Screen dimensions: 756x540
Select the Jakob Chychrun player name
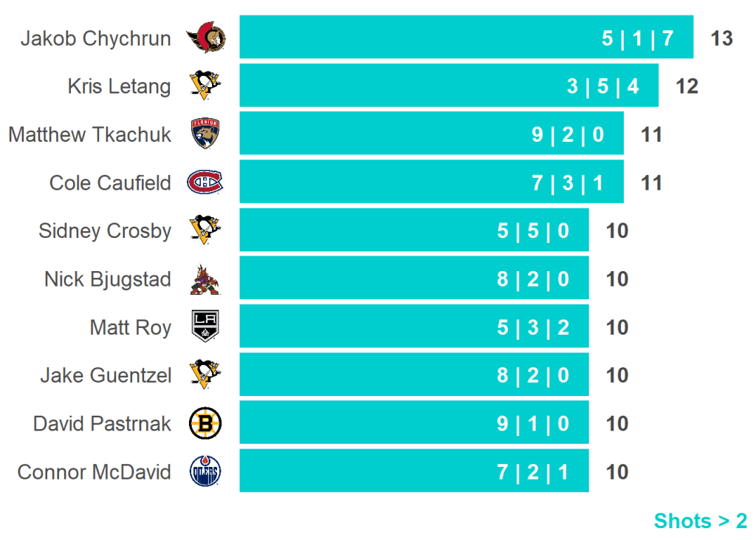[95, 38]
